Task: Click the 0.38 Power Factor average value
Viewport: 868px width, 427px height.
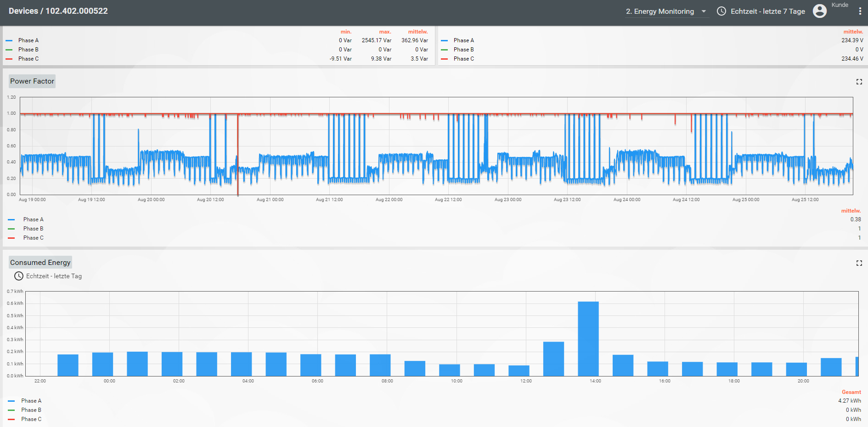Action: point(856,219)
